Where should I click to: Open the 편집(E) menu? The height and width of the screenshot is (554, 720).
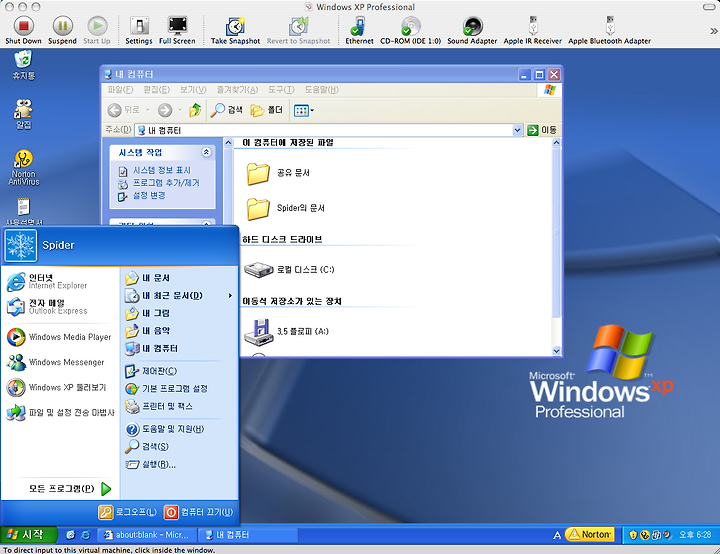coord(157,90)
